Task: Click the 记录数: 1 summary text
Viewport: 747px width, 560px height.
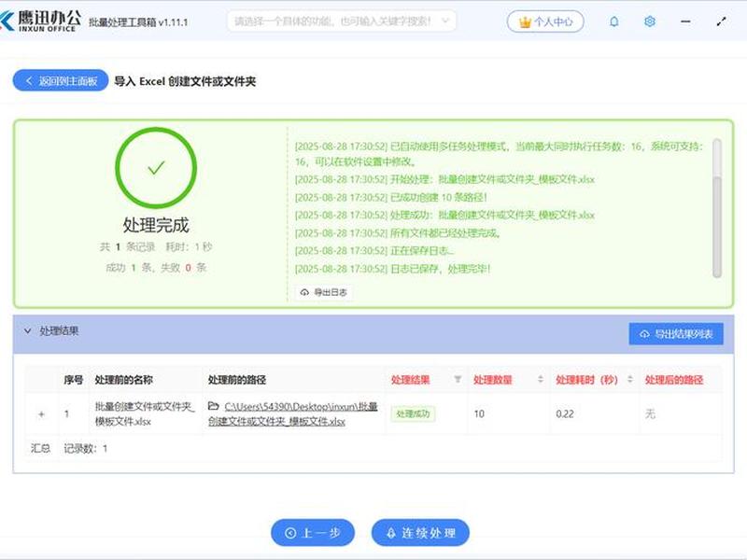Action: click(85, 448)
